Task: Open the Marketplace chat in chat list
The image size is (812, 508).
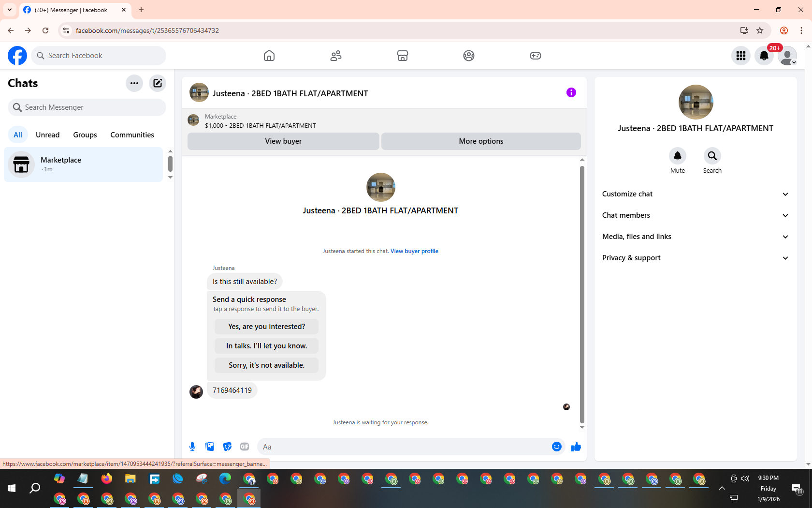Action: point(84,164)
